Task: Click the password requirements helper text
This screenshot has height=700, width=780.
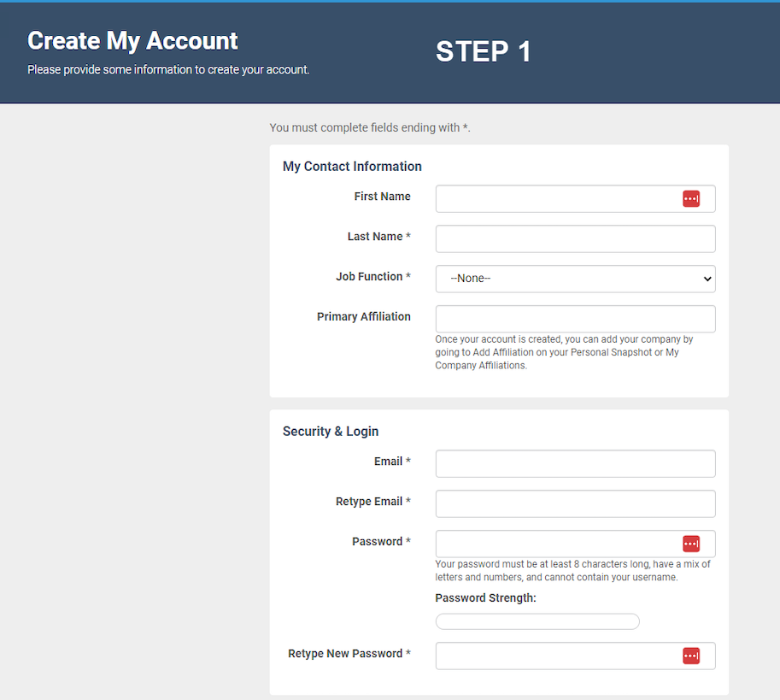Action: (x=572, y=570)
